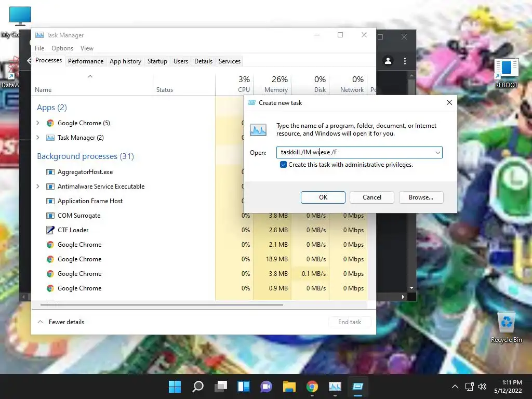Image resolution: width=532 pixels, height=399 pixels.
Task: Open Task View on the taskbar
Action: (x=220, y=387)
